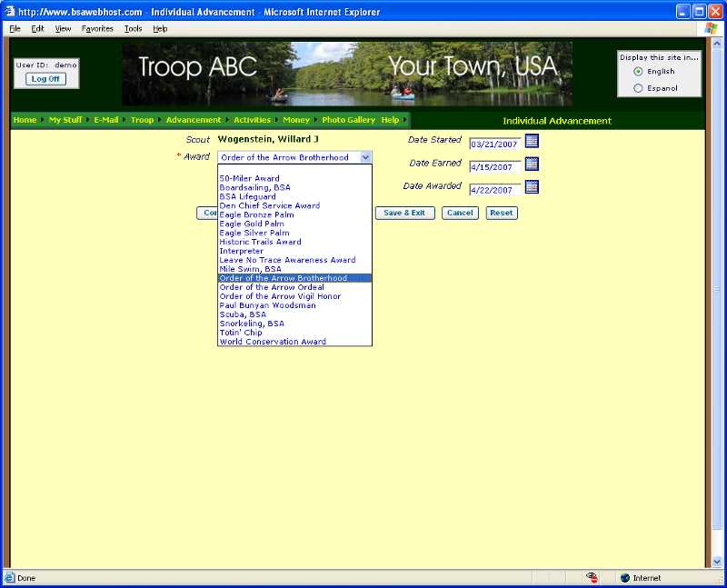
Task: Click the Internet Explorer page icon in title bar
Action: [x=9, y=11]
